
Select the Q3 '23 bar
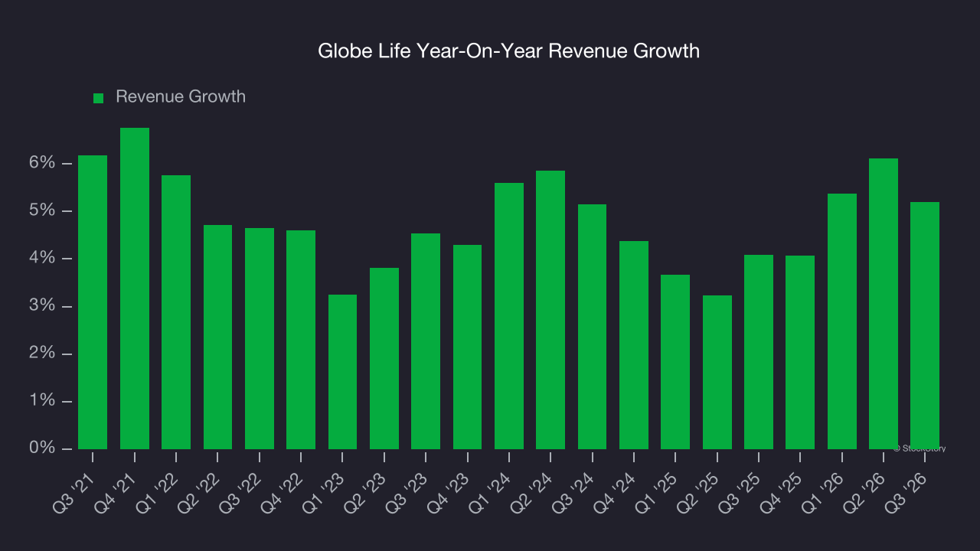click(x=426, y=341)
